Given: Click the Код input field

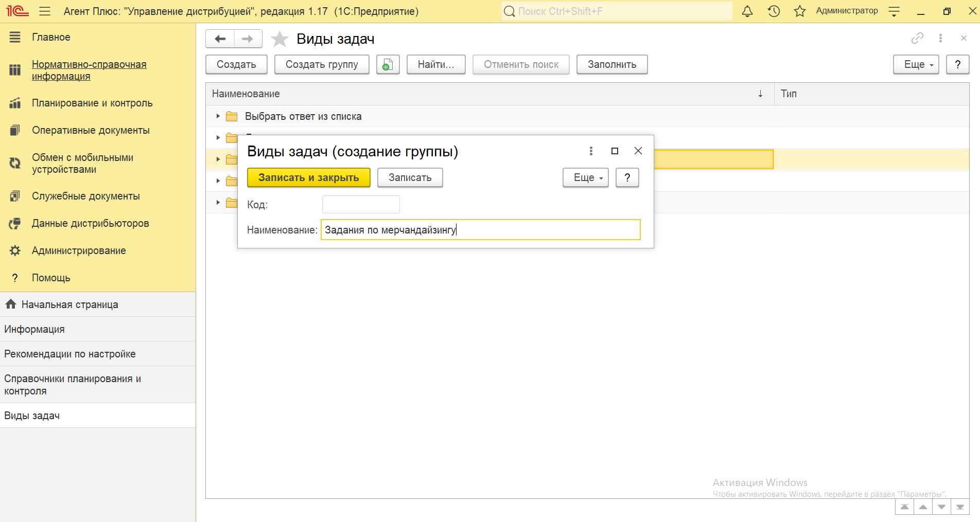Looking at the screenshot, I should coord(361,204).
